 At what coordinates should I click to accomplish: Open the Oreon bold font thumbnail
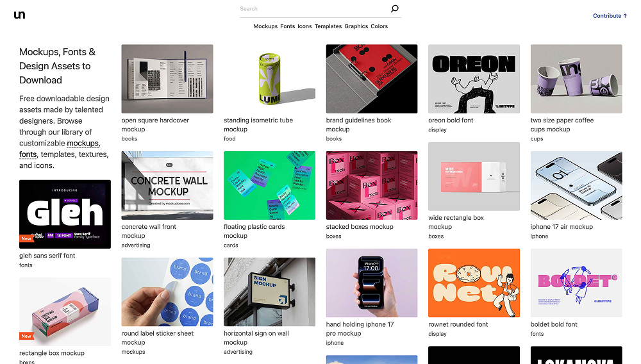coord(474,79)
